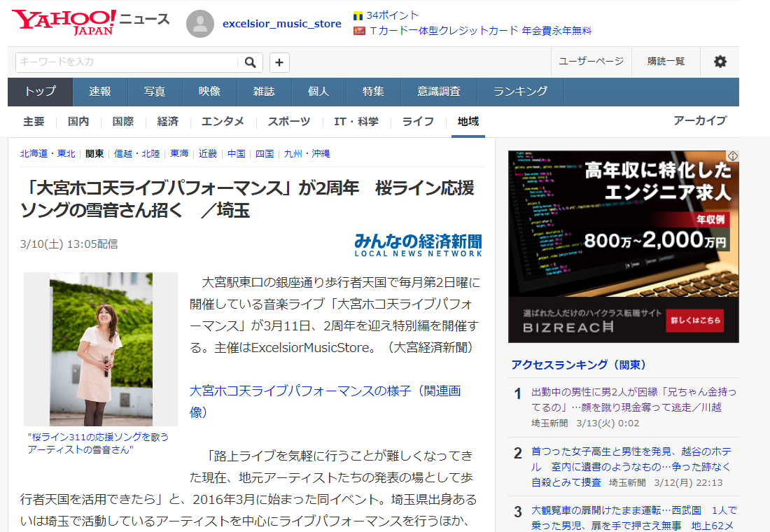Open the Tカード一体型クレジットカード promo link
The width and height of the screenshot is (770, 532).
coord(480,31)
